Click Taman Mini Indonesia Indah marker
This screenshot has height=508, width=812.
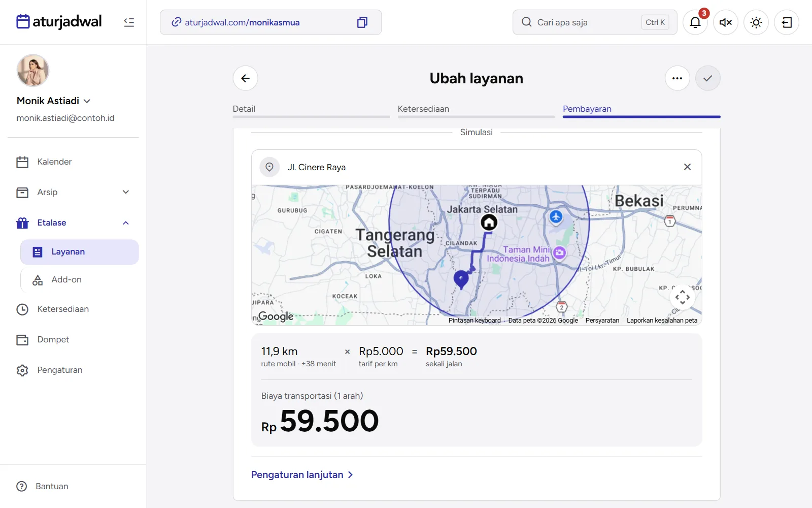(559, 252)
